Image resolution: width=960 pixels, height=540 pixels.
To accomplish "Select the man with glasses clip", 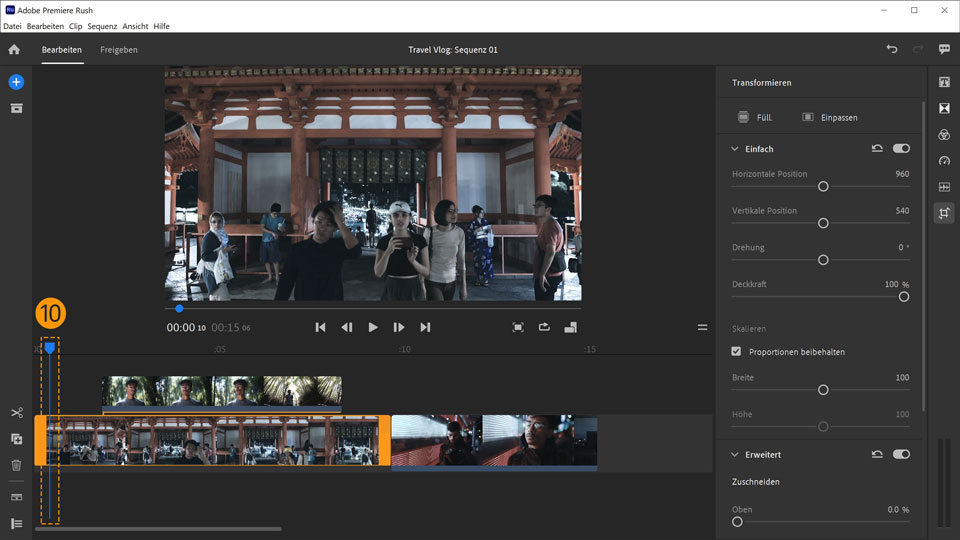I will coord(494,441).
